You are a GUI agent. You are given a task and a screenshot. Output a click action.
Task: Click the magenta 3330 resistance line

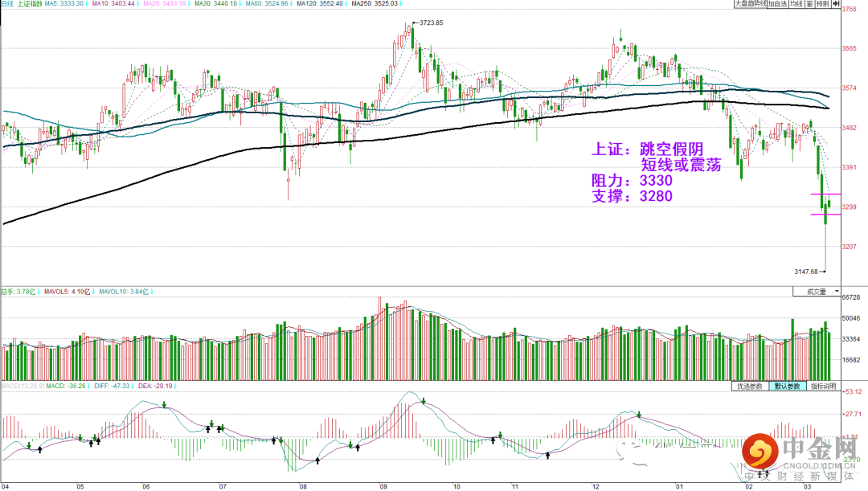click(826, 194)
